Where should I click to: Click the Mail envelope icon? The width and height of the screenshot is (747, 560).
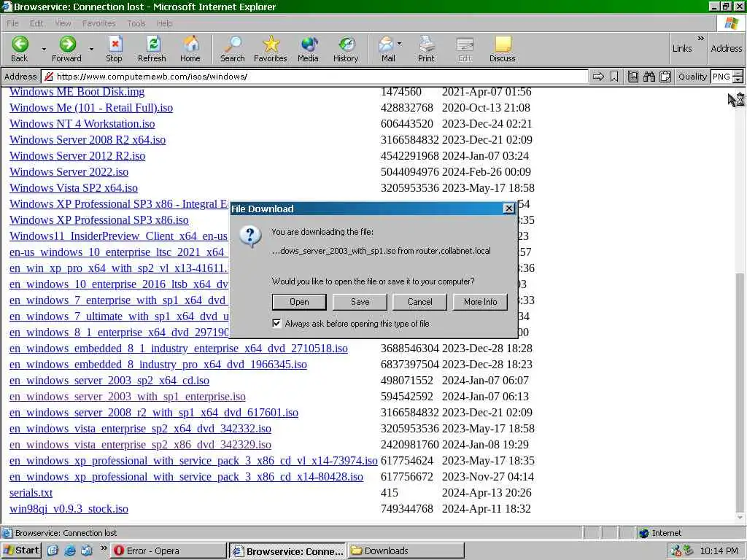(x=386, y=44)
